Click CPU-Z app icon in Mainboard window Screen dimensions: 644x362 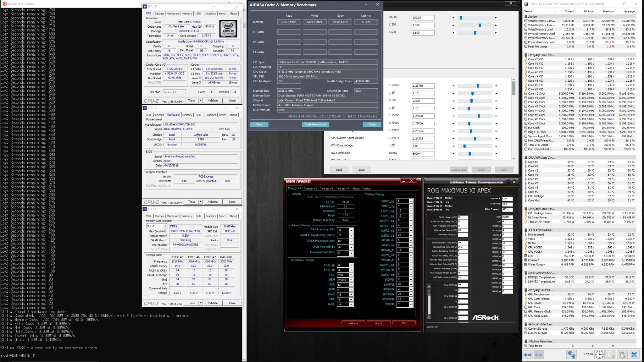coord(145,108)
